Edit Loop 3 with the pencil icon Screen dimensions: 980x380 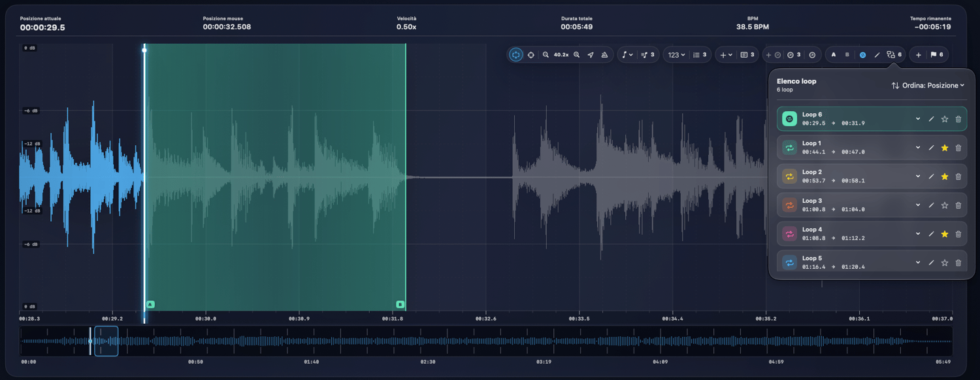click(931, 205)
